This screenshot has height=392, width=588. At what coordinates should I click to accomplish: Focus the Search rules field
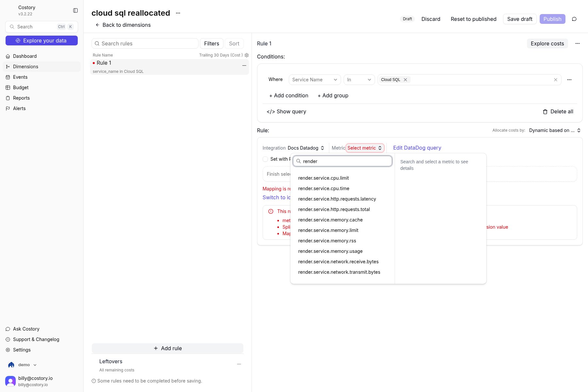click(145, 43)
